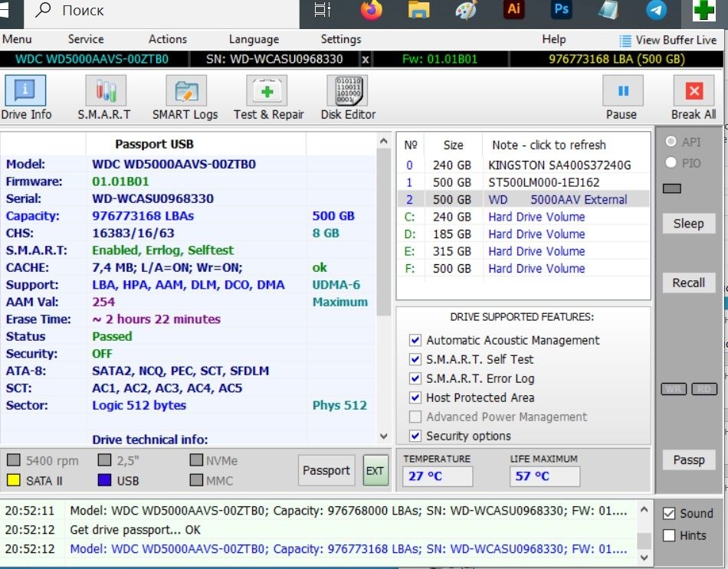
Task: Enable the Hints checkbox
Action: [669, 535]
